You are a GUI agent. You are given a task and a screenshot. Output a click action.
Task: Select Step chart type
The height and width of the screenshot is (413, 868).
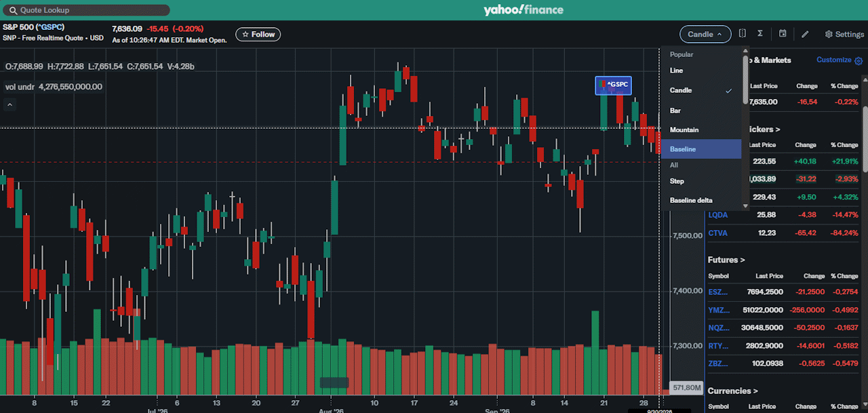(x=701, y=181)
